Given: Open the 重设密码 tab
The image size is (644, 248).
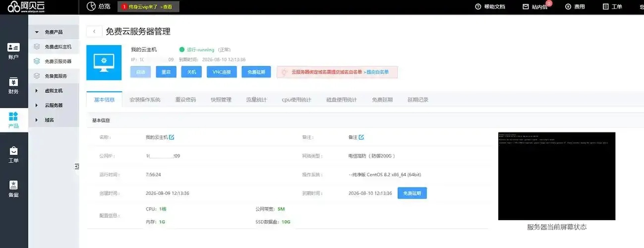Looking at the screenshot, I should (185, 100).
